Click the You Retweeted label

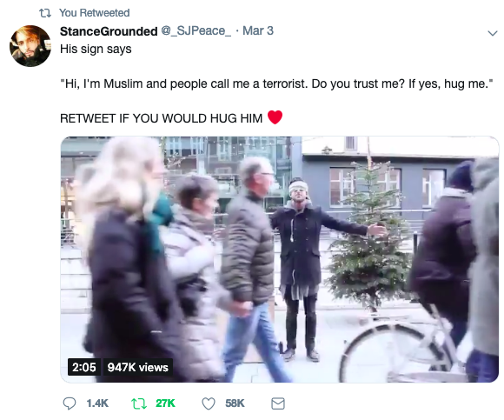[x=95, y=13]
